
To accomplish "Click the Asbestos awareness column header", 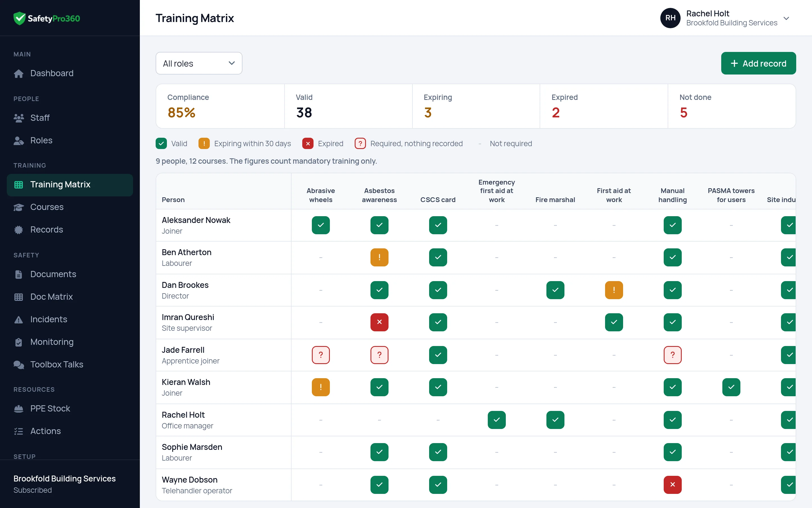I will click(x=379, y=195).
